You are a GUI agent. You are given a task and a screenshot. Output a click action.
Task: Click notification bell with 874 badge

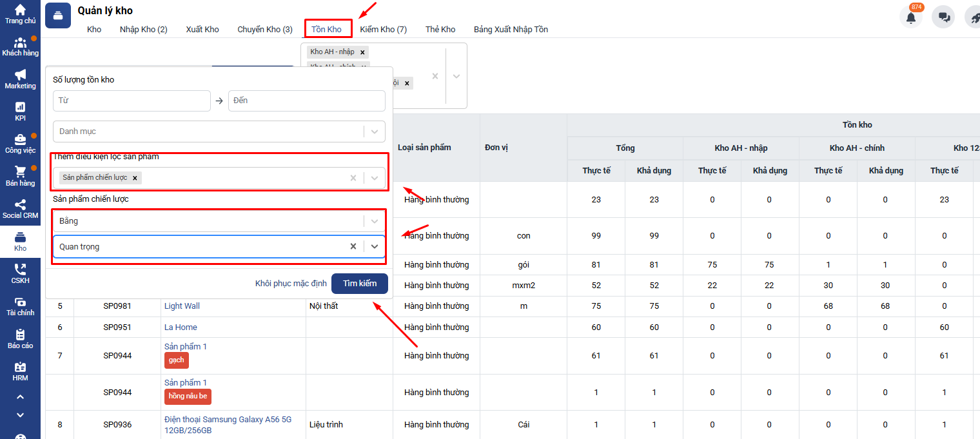point(910,17)
